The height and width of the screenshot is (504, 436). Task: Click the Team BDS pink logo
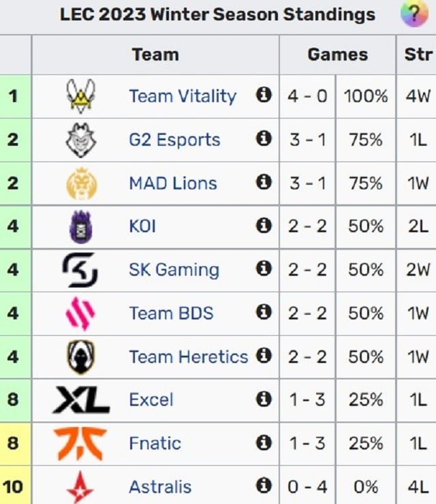tap(80, 313)
